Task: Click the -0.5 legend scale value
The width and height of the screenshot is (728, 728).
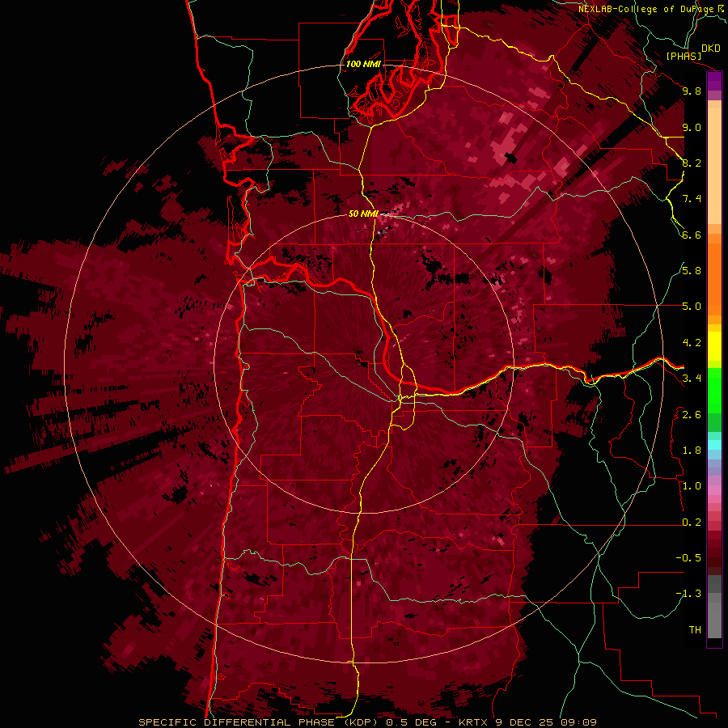Action: [688, 558]
